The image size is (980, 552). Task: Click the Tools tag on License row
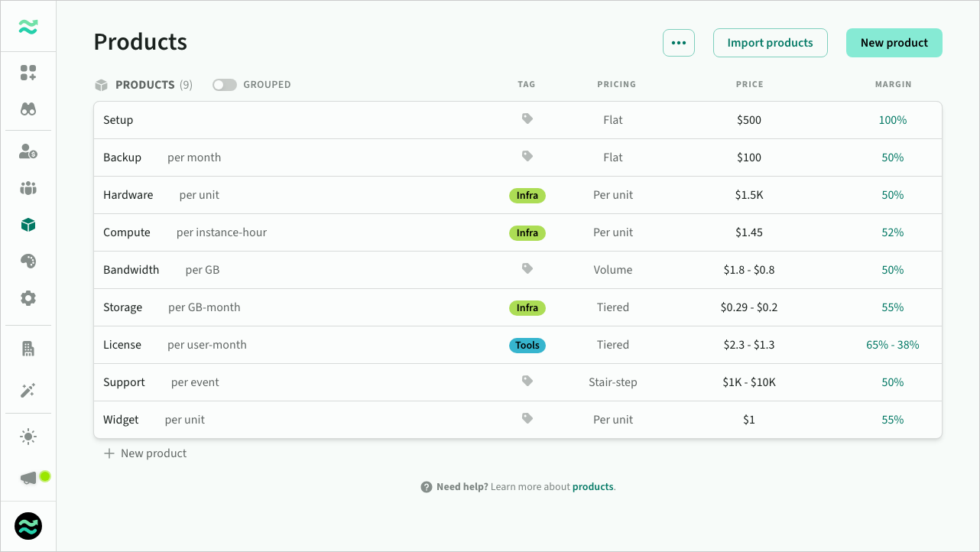click(x=527, y=345)
